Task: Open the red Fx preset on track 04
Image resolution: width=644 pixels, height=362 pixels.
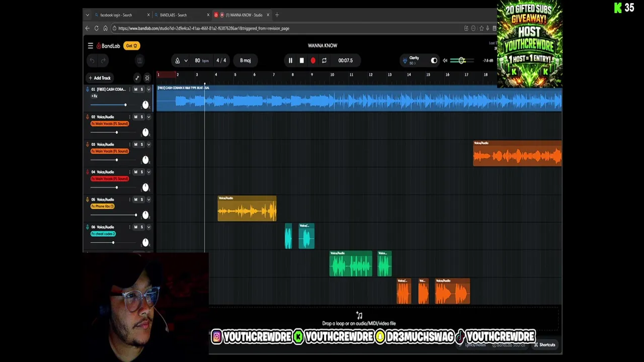Action: tap(110, 179)
